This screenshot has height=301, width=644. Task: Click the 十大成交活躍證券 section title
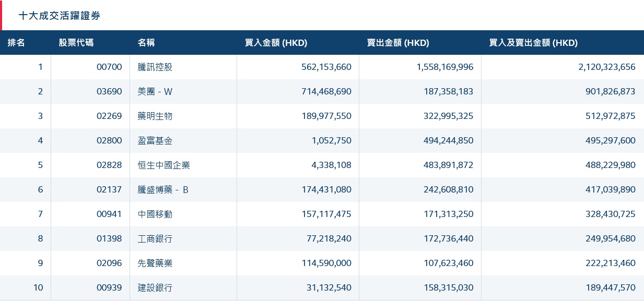click(x=59, y=16)
